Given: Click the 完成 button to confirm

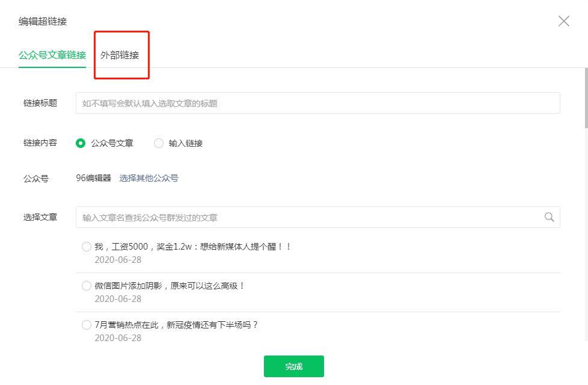Looking at the screenshot, I should click(293, 366).
